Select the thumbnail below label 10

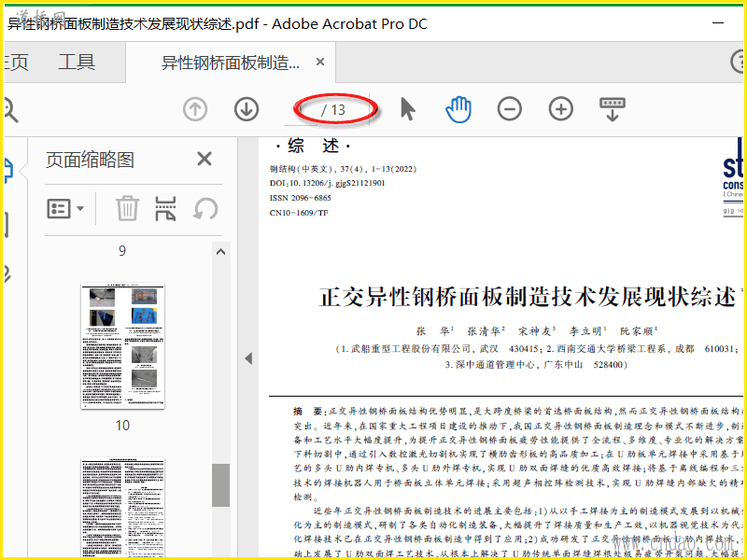(x=122, y=507)
